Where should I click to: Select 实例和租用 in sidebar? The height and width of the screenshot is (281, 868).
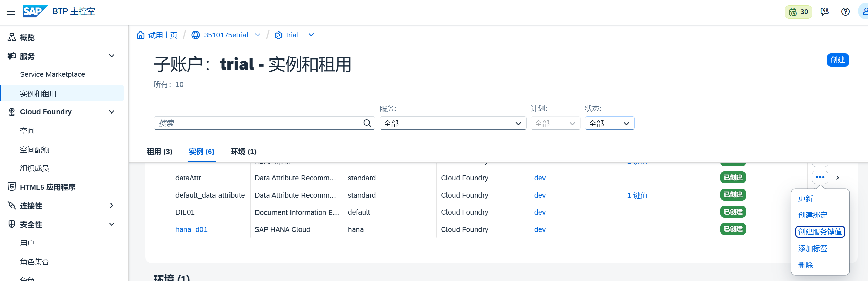(62, 93)
